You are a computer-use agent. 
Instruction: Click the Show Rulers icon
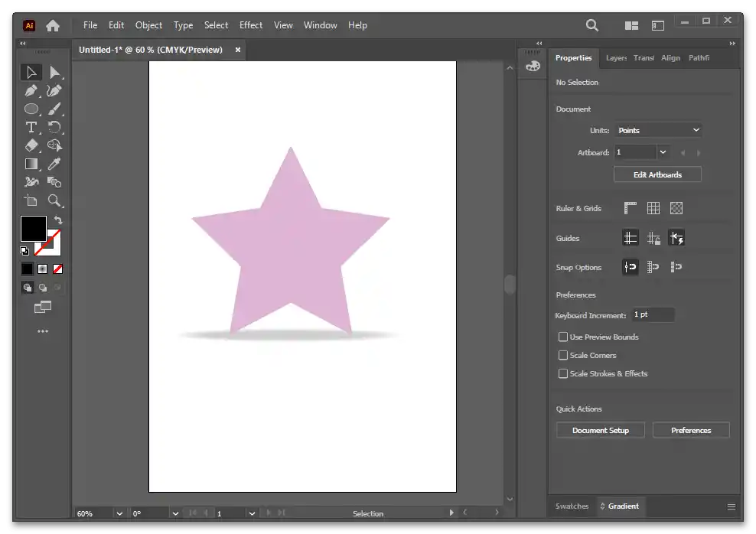(631, 208)
